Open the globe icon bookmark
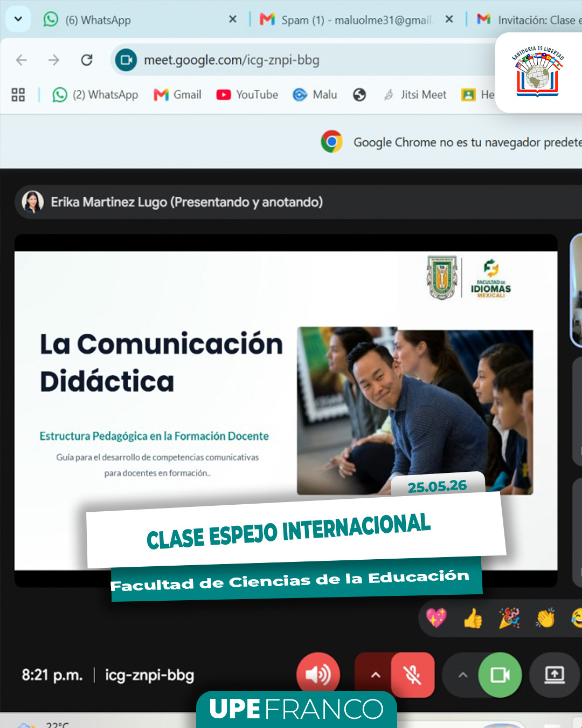The image size is (582, 728). coord(359,95)
